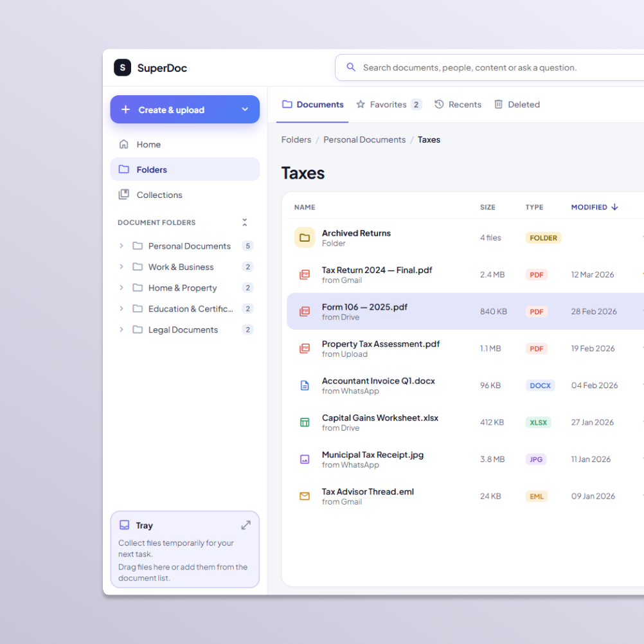This screenshot has width=644, height=644.
Task: Click the Archived Returns folder icon
Action: click(305, 237)
